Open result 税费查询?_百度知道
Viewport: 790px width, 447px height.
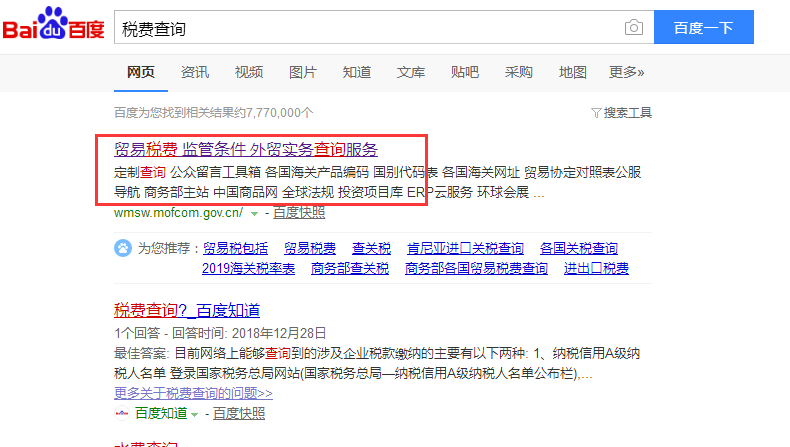coord(187,310)
